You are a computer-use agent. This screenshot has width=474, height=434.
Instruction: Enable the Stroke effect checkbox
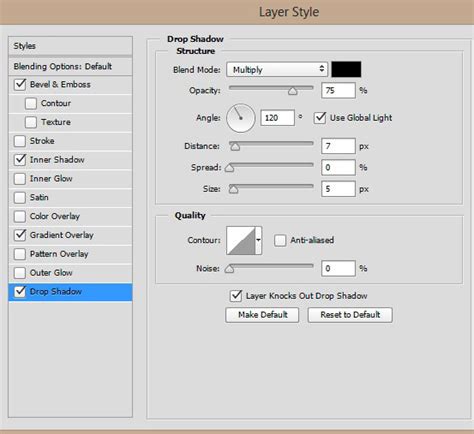click(20, 141)
